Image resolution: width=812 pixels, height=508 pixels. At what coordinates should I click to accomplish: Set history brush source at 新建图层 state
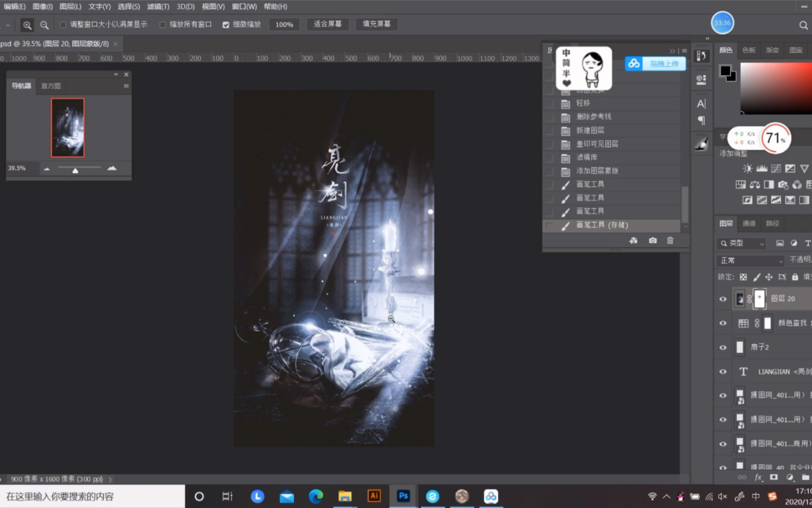550,130
